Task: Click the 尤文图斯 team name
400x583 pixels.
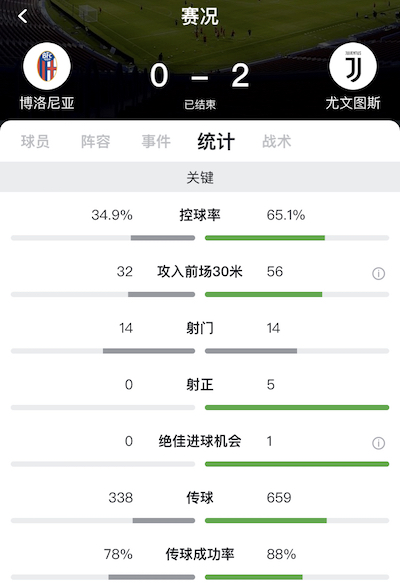Action: coord(353,103)
